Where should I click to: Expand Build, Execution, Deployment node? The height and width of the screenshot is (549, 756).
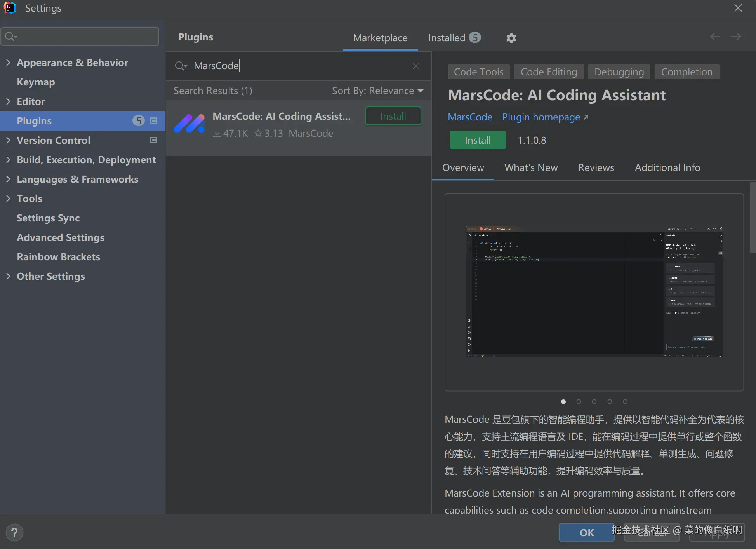click(x=8, y=160)
